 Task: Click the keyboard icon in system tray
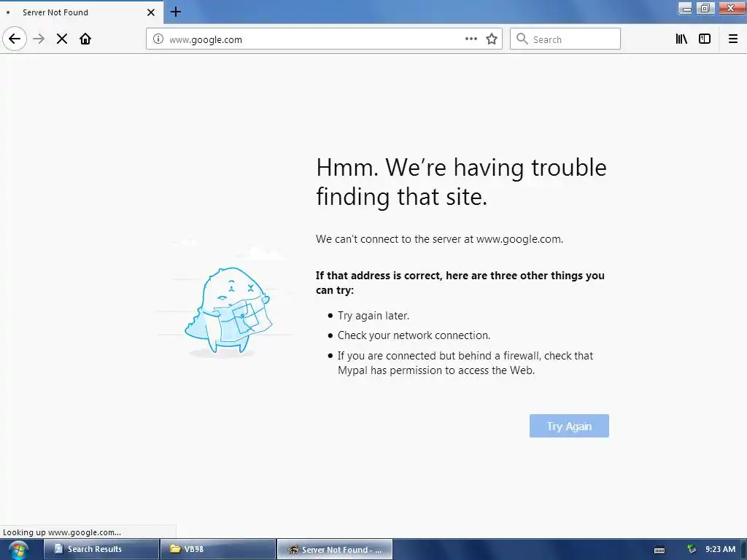659,550
